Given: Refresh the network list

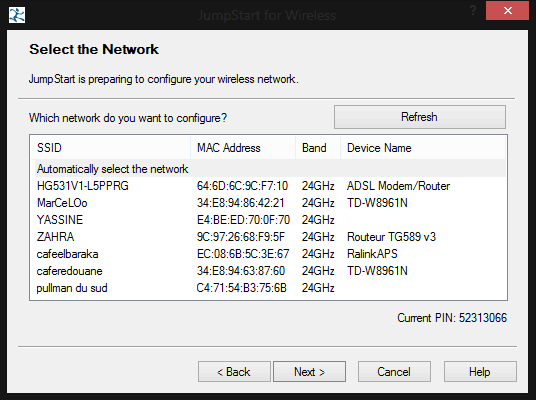Looking at the screenshot, I should pyautogui.click(x=419, y=117).
